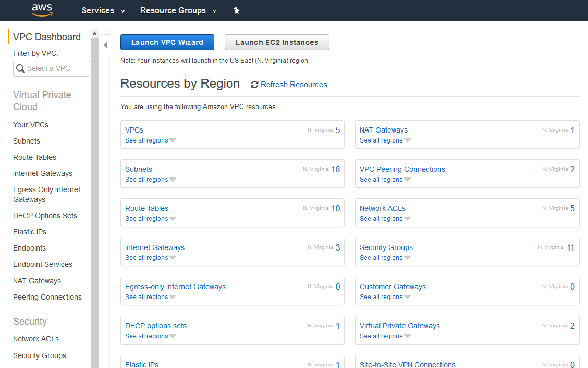The height and width of the screenshot is (368, 588).
Task: Expand See all regions under Security Groups card
Action: (385, 258)
